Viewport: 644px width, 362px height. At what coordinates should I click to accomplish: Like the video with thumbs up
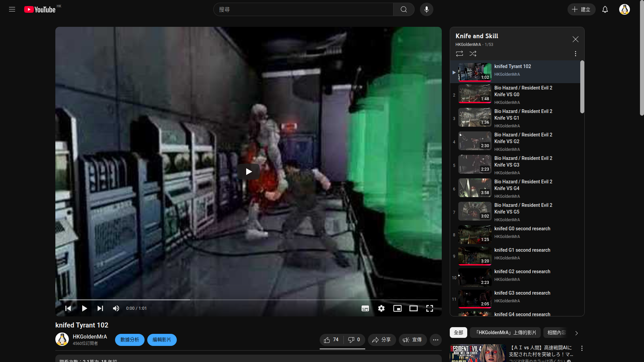[331, 340]
